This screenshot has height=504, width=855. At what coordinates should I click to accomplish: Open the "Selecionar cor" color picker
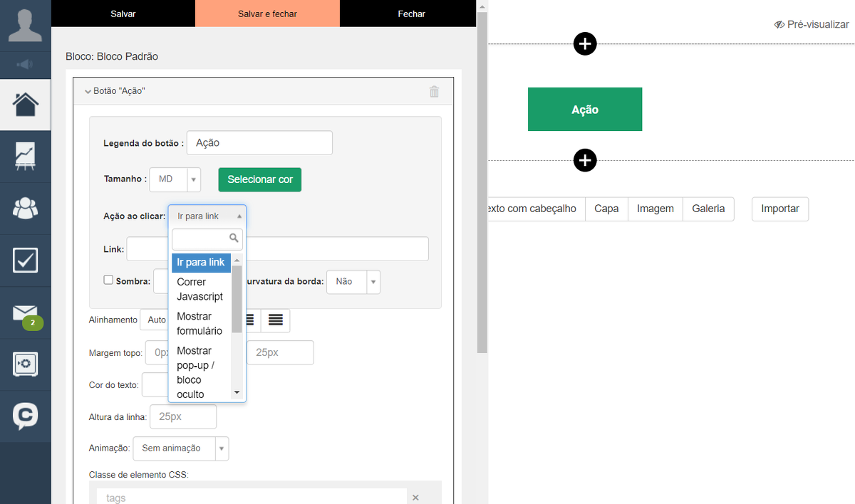(x=260, y=179)
